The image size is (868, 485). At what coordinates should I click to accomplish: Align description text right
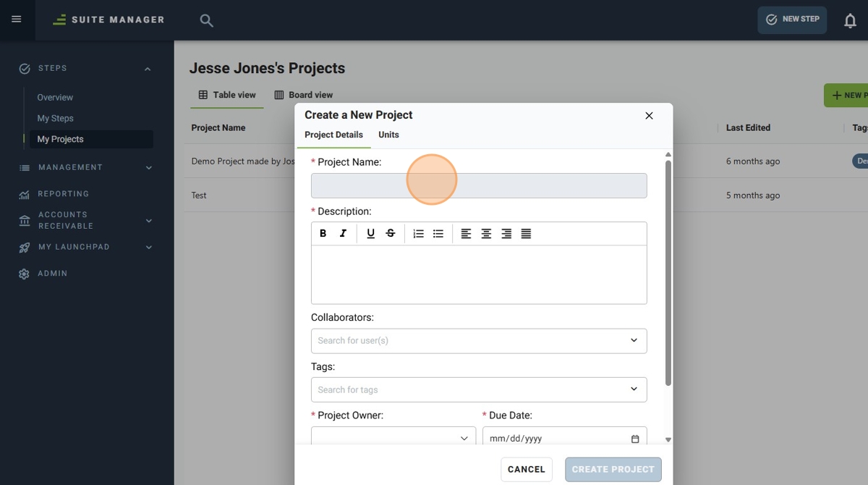pyautogui.click(x=506, y=234)
